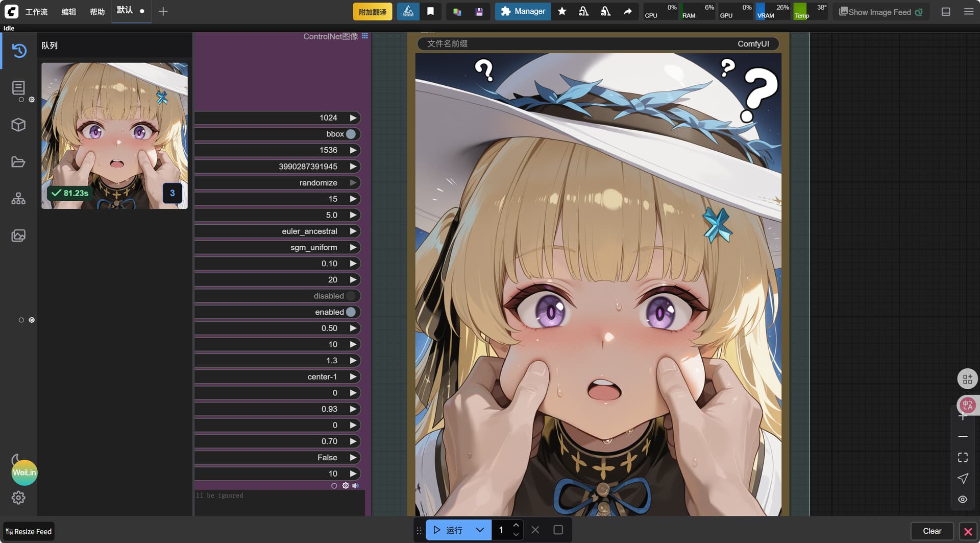Click the translate language round button
The width and height of the screenshot is (980, 543).
tap(968, 406)
